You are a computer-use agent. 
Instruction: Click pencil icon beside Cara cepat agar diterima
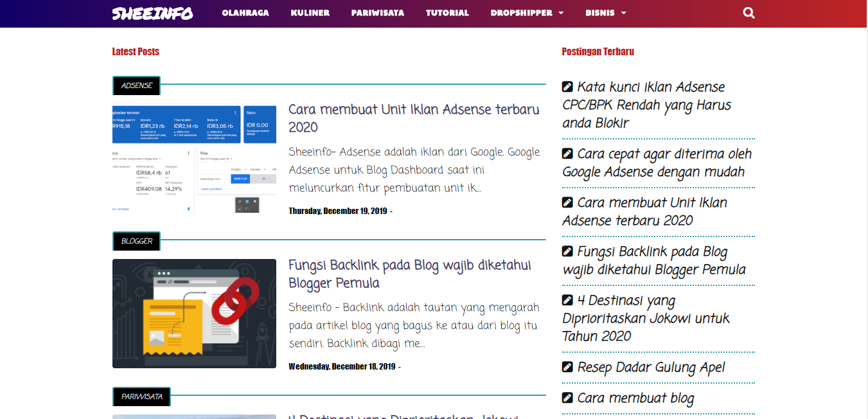tap(567, 154)
